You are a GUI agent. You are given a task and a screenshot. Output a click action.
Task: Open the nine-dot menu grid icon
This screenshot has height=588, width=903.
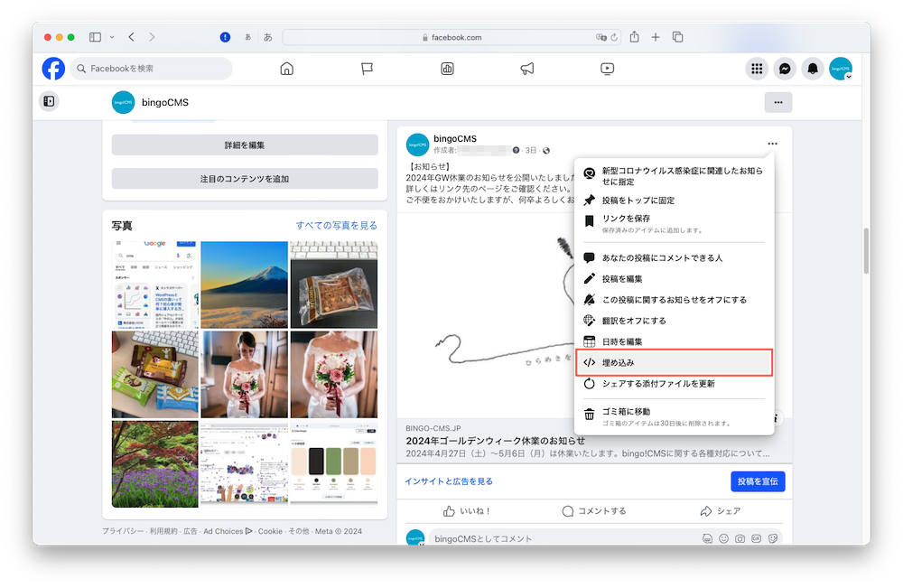tap(757, 69)
